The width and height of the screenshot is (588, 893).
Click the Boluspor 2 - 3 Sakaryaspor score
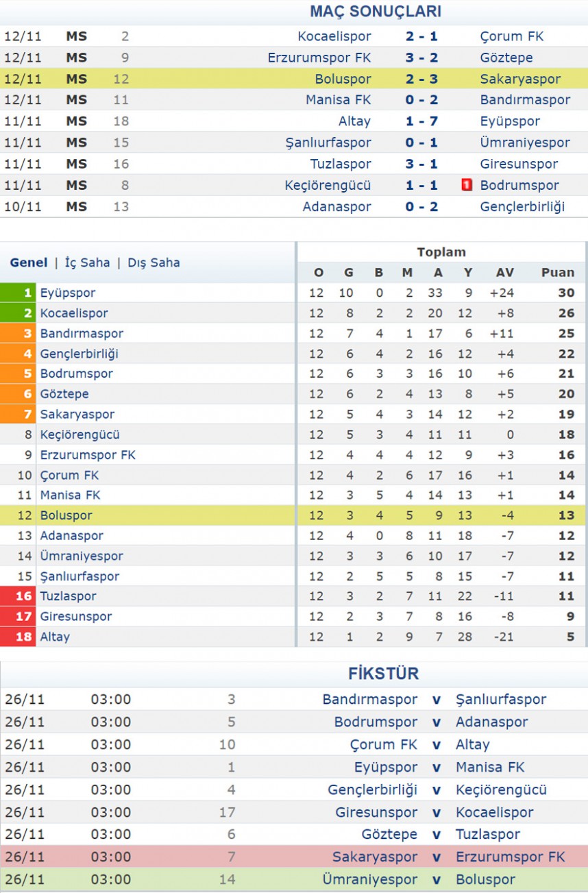[421, 79]
